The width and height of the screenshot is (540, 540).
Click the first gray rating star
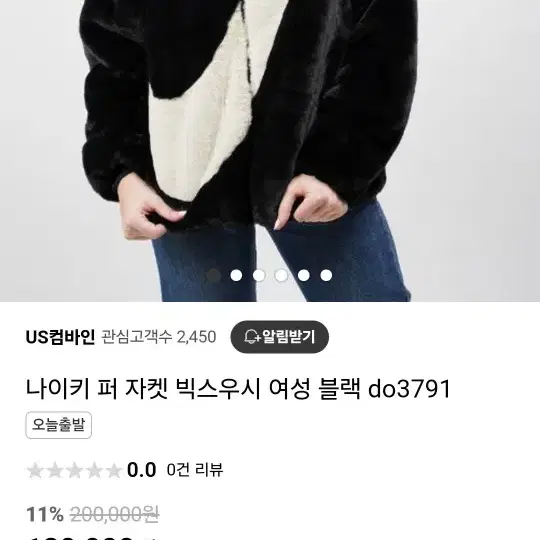click(x=35, y=470)
